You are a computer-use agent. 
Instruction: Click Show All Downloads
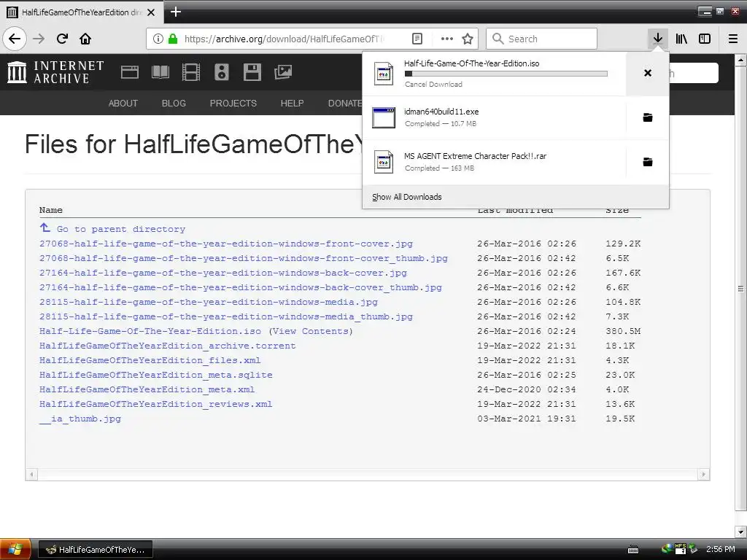(x=407, y=197)
